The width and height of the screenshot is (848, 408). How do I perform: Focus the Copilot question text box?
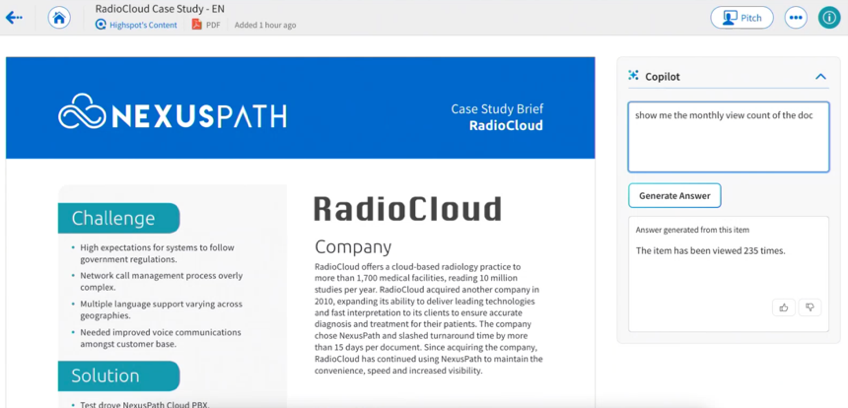point(728,137)
